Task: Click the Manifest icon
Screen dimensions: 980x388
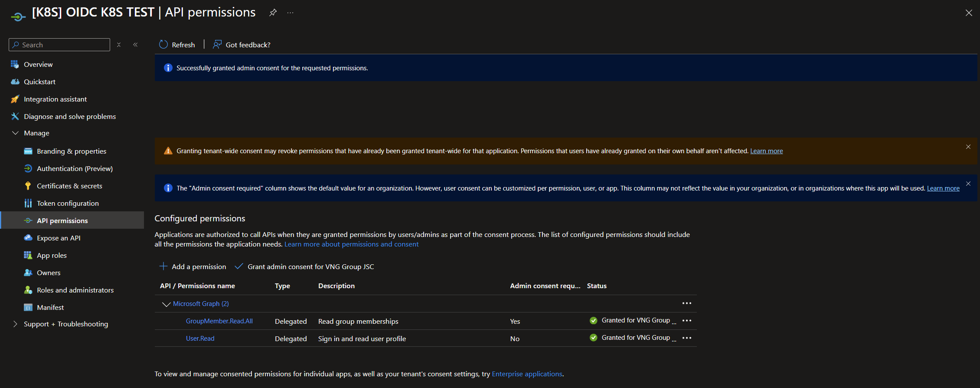Action: click(x=28, y=307)
